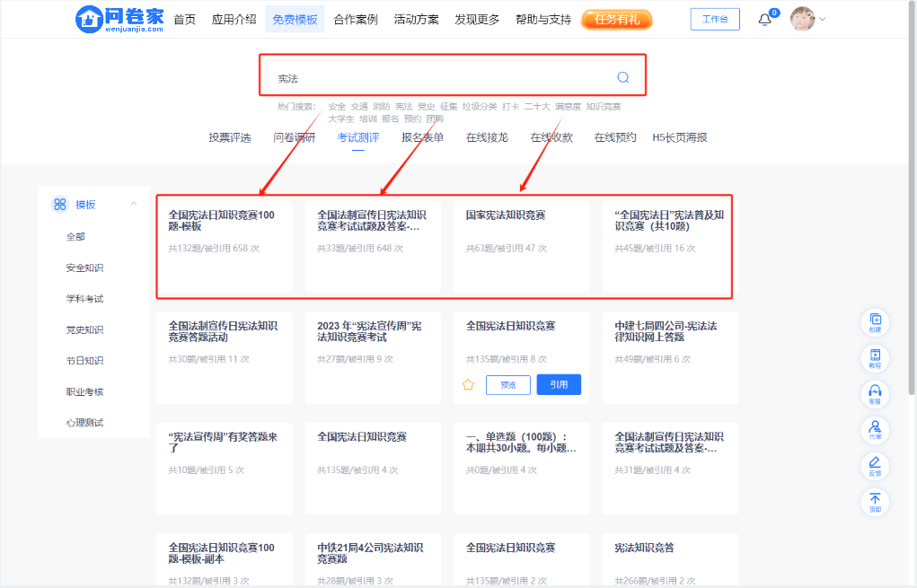
Task: Open template 宪法知识竞答
Action: tap(670, 558)
